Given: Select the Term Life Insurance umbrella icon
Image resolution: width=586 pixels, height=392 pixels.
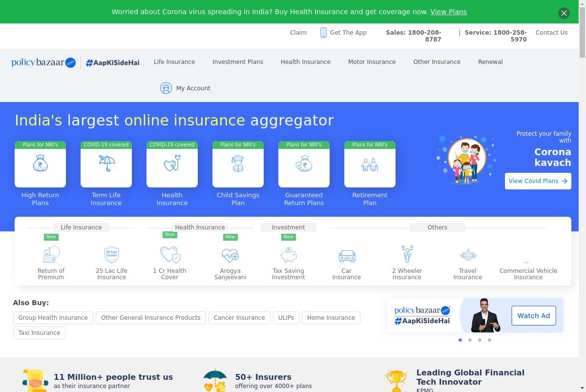Looking at the screenshot, I should point(106,164).
